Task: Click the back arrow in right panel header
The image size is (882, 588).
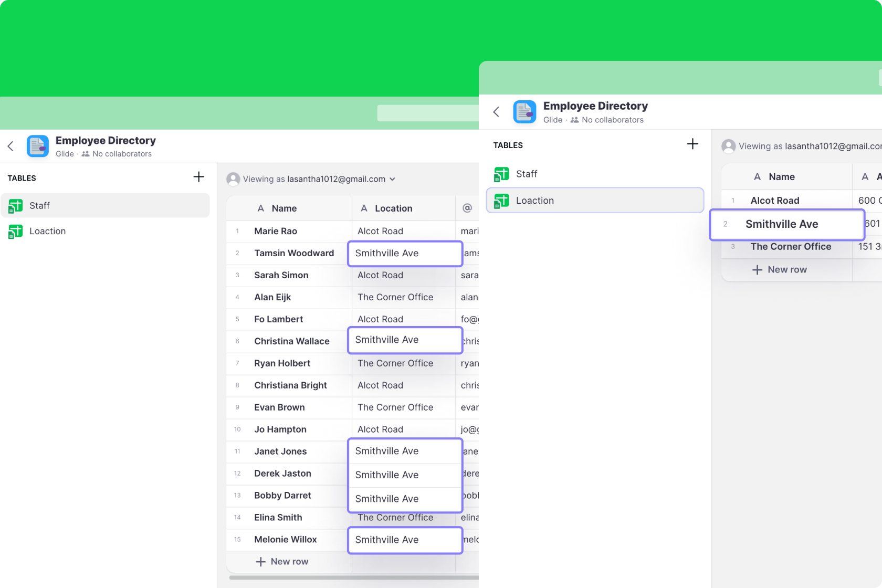Action: coord(496,112)
